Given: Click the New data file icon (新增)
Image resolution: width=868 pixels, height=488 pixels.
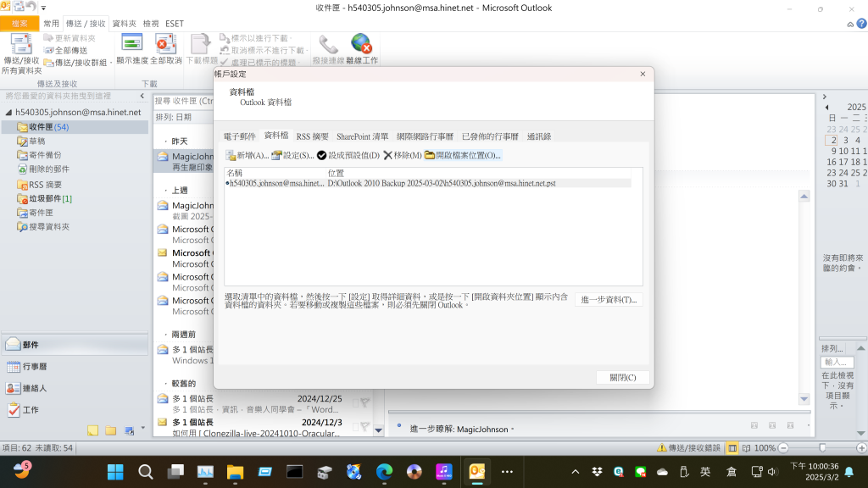Looking at the screenshot, I should click(x=231, y=156).
